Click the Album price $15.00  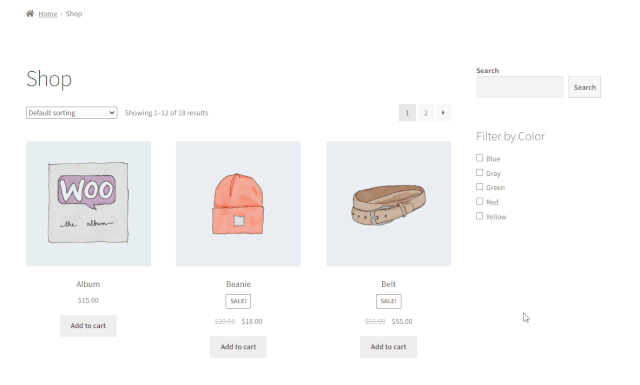tap(88, 300)
